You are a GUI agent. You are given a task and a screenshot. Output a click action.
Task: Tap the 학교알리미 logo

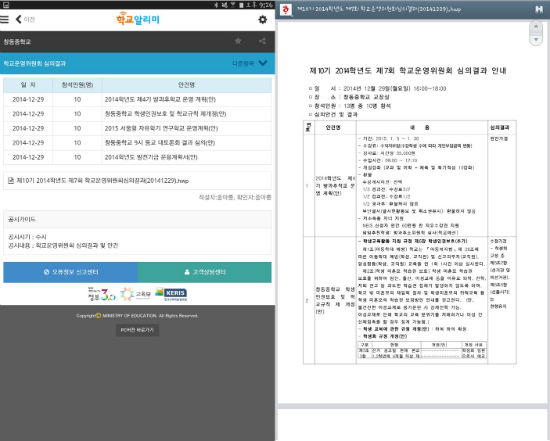(138, 19)
